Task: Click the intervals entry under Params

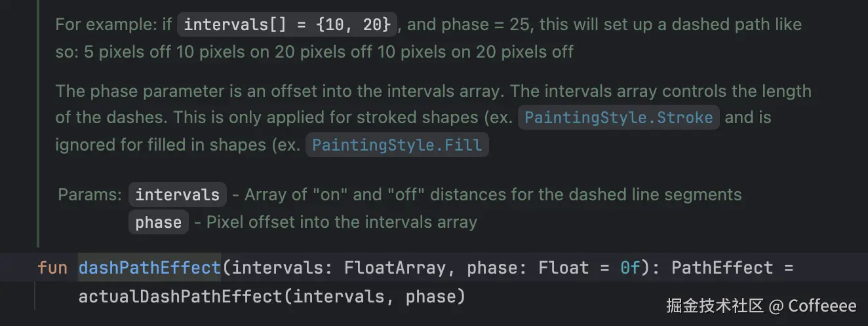Action: point(177,195)
